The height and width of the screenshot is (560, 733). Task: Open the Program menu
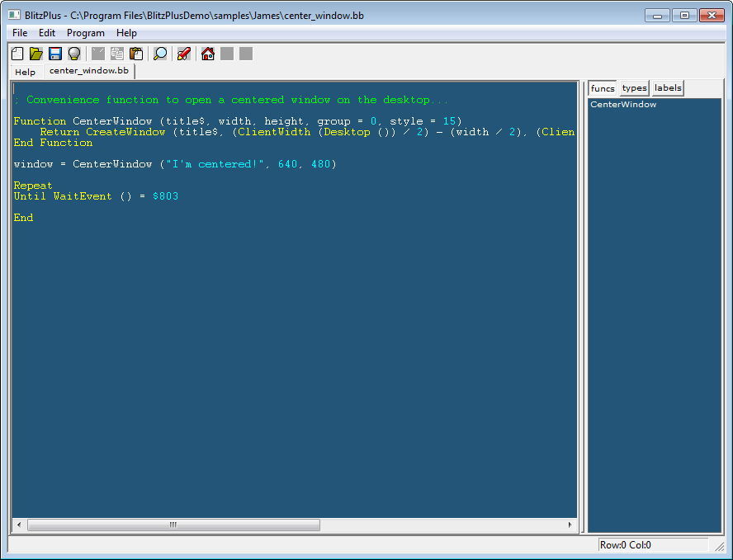(86, 33)
